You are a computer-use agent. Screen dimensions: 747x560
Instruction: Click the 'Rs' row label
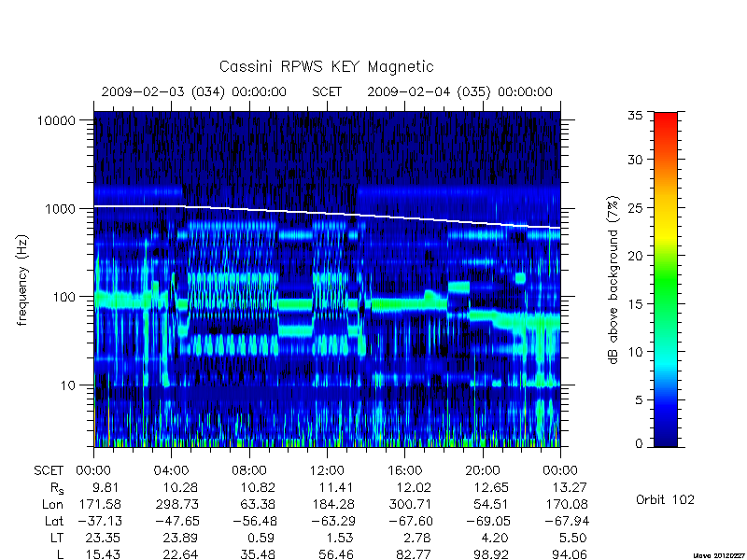coord(57,488)
